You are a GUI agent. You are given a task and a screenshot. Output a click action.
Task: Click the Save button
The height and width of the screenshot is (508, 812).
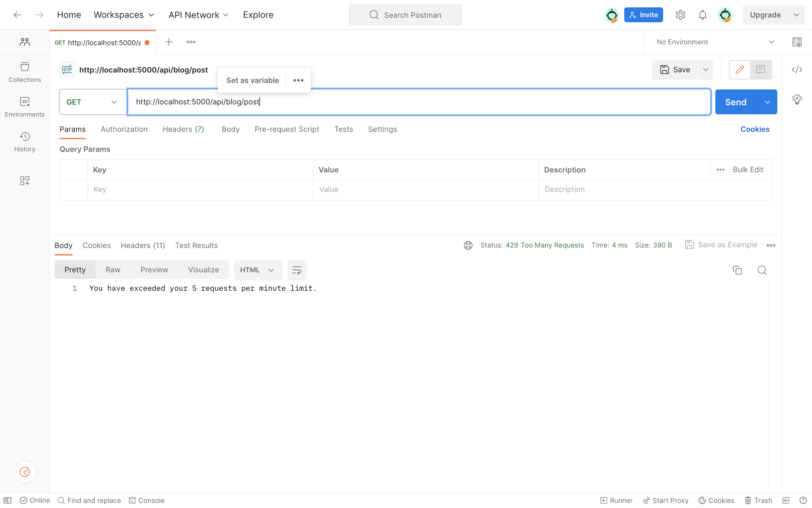coord(675,69)
